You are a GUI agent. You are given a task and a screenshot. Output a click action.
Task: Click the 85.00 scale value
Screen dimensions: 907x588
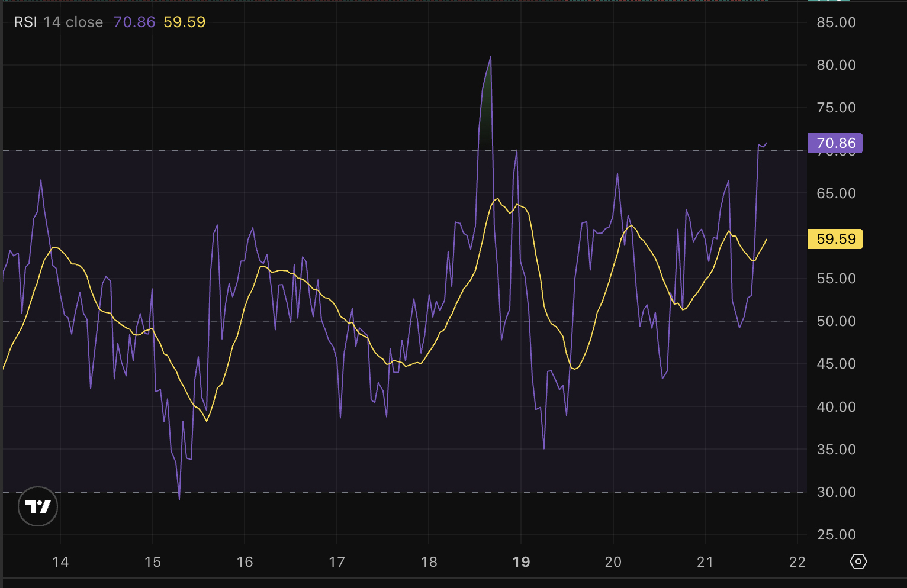point(837,22)
